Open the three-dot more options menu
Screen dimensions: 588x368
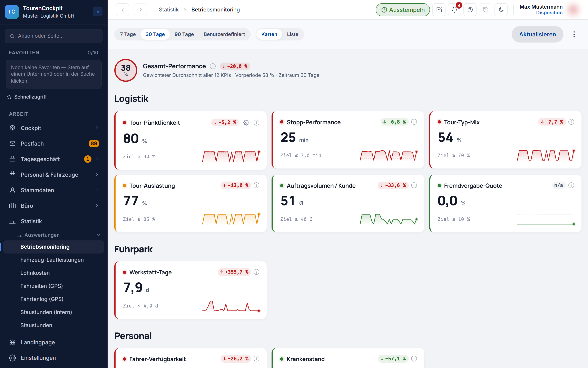[574, 34]
